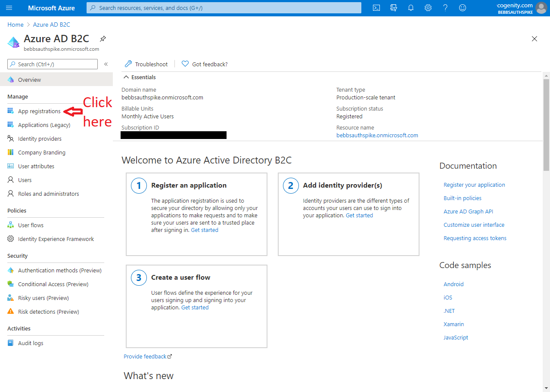The image size is (550, 392).
Task: Select App registrations in the sidebar
Action: coord(39,111)
